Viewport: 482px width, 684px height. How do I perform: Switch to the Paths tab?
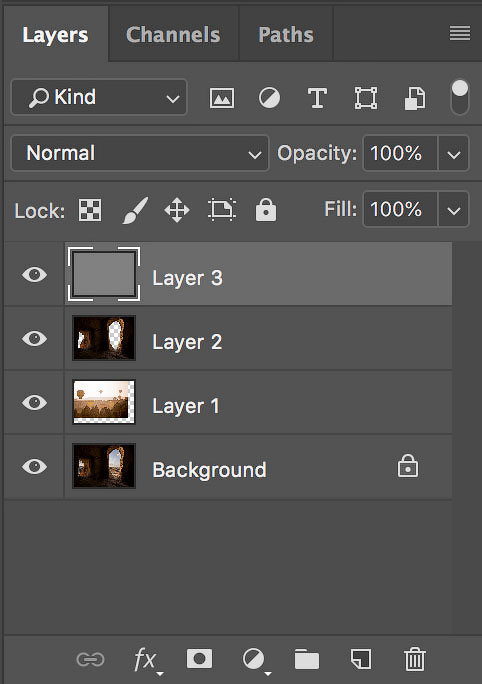point(286,35)
